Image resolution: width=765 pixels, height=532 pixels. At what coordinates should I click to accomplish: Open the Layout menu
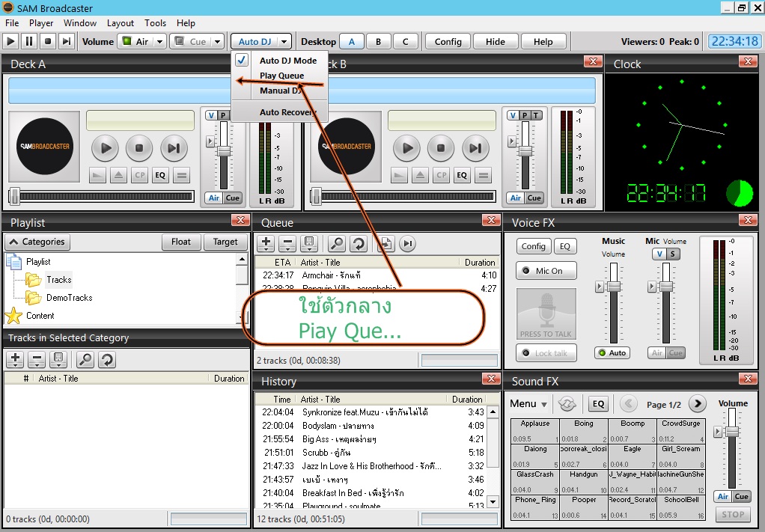(120, 23)
